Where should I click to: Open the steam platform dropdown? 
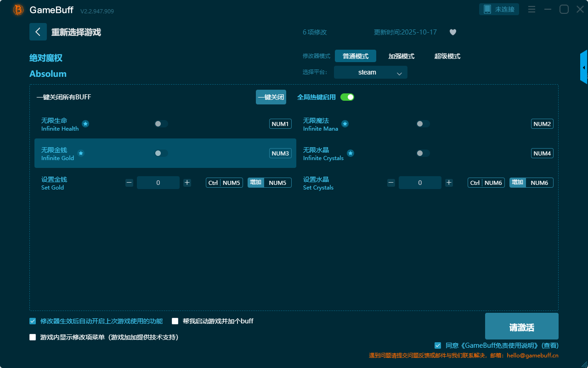pyautogui.click(x=370, y=72)
